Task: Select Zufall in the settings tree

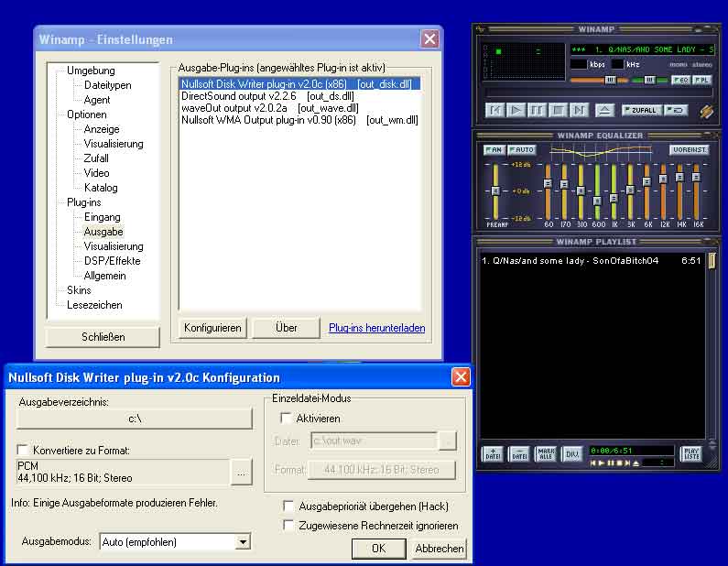Action: [96, 158]
